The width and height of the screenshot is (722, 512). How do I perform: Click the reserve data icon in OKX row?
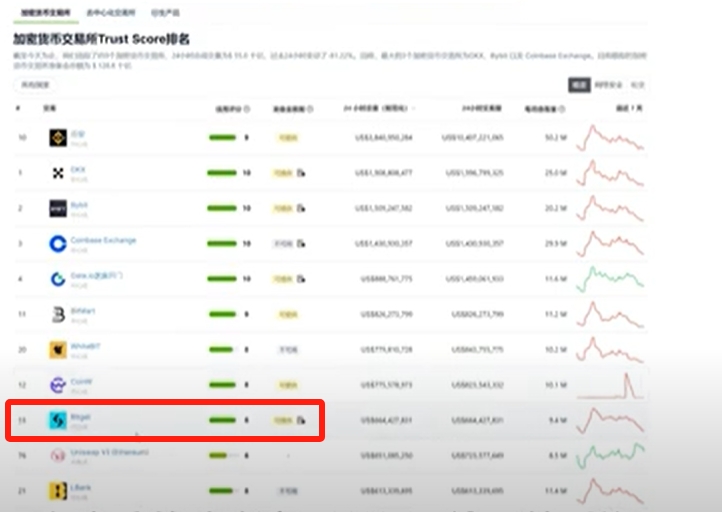click(x=301, y=173)
